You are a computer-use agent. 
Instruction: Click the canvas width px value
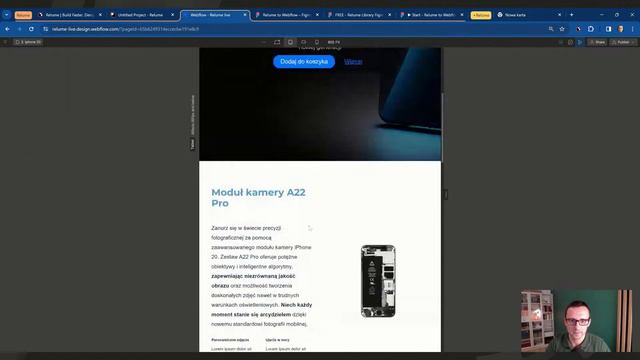(x=333, y=42)
